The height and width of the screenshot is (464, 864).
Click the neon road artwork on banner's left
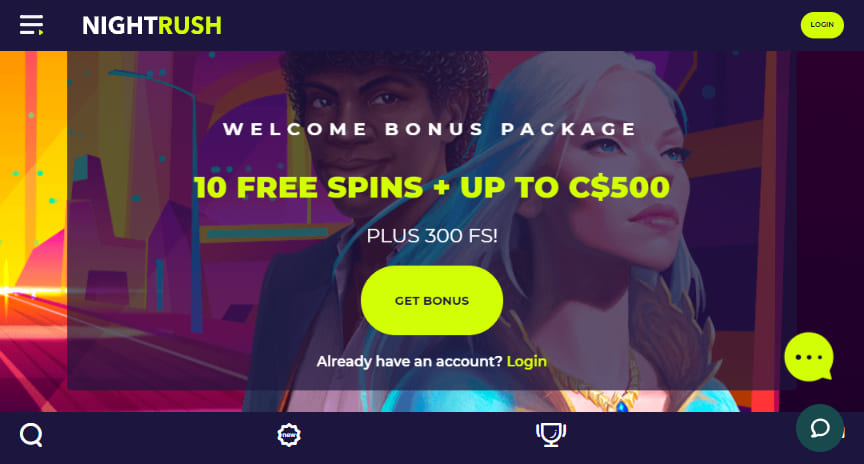click(x=33, y=331)
